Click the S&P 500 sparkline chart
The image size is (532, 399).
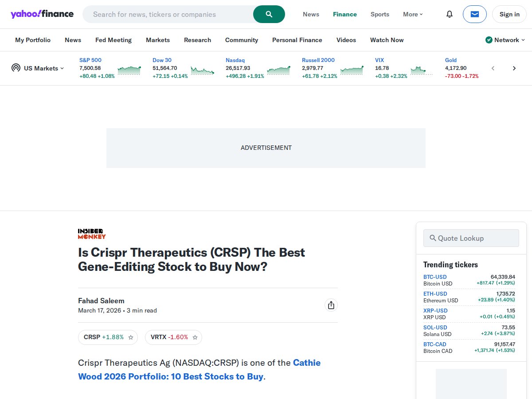tap(129, 70)
